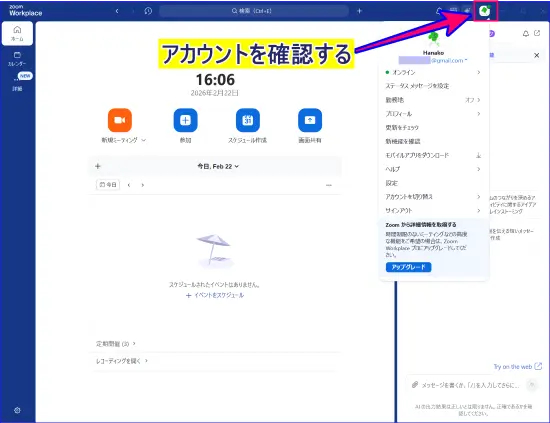Select ステータスメッセージを設定 menu item
The width and height of the screenshot is (550, 423).
click(x=433, y=86)
